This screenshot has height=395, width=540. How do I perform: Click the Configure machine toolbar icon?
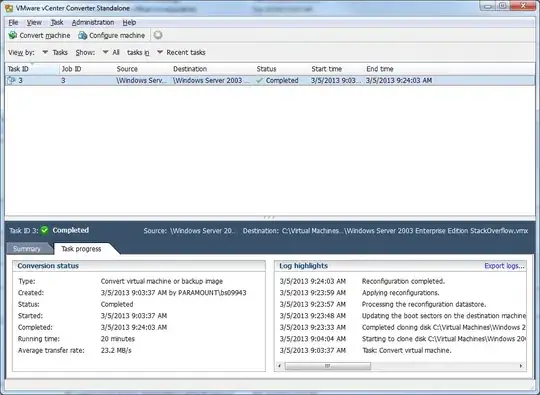[x=82, y=35]
